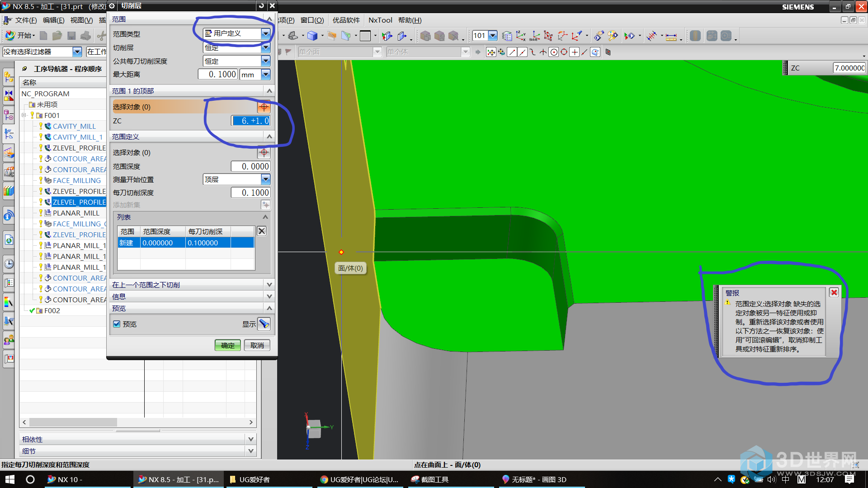Open the gear settings icon of 切削层 dialog
Image resolution: width=868 pixels, height=488 pixels.
tap(112, 5)
